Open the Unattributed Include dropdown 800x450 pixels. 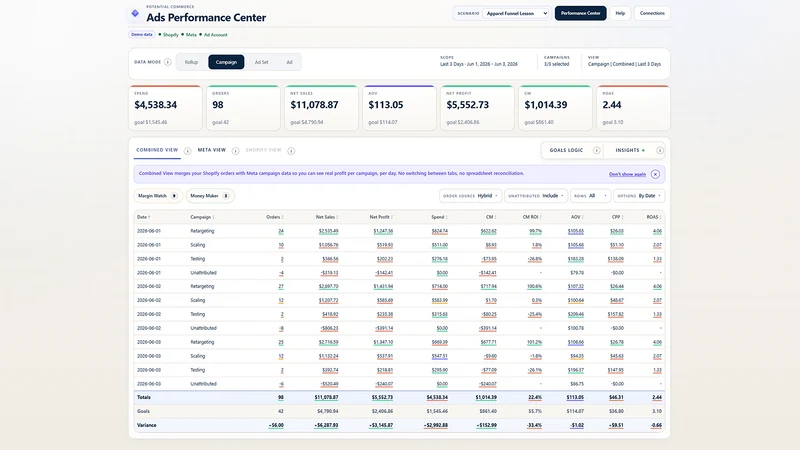pos(536,196)
